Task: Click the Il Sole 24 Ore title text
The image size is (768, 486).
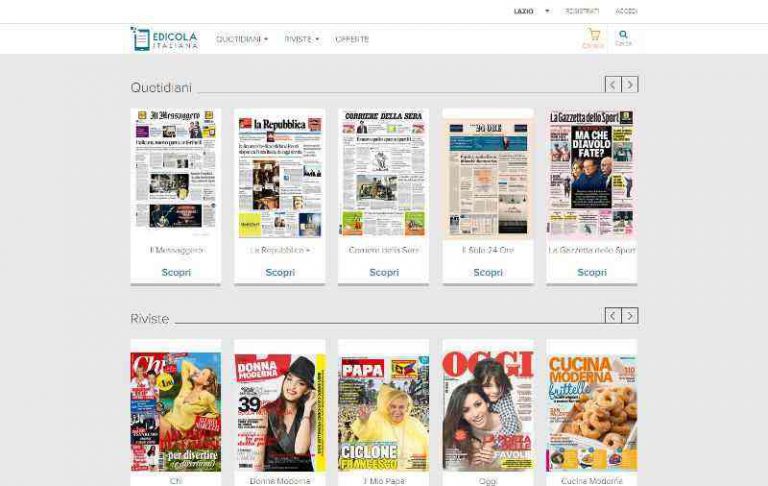Action: point(488,250)
